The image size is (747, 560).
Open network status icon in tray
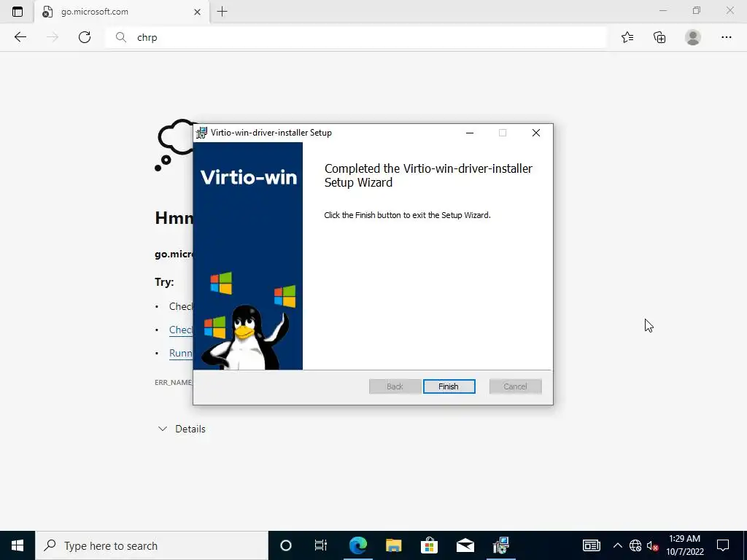click(x=635, y=545)
